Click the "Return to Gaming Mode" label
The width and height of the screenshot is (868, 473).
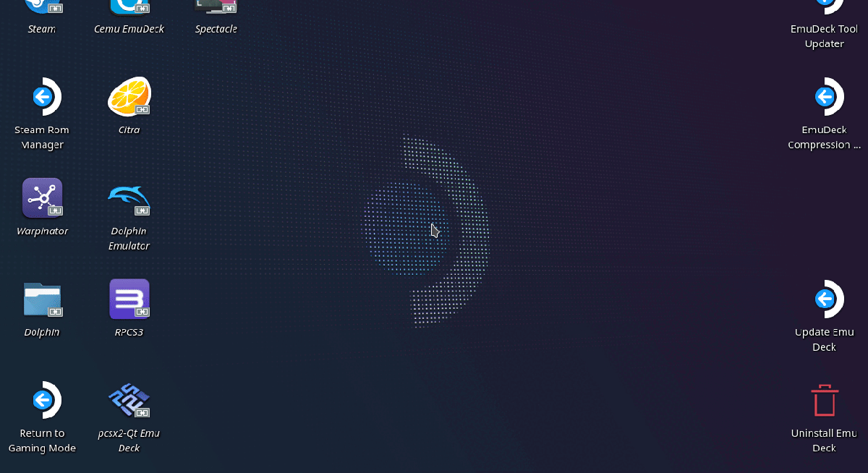(x=42, y=440)
